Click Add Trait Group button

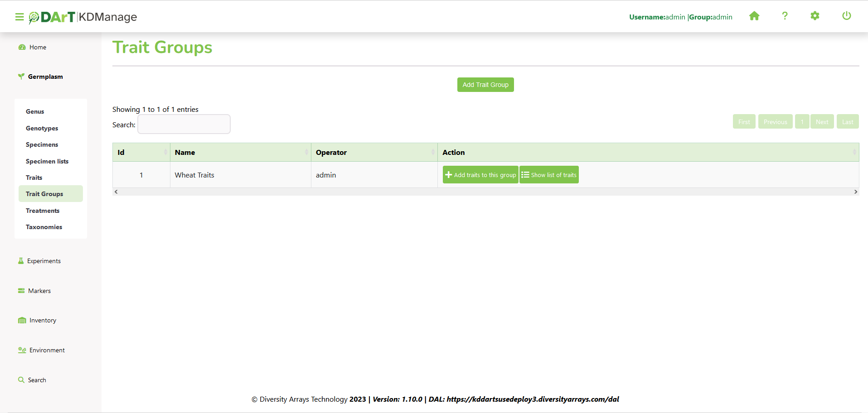tap(485, 85)
